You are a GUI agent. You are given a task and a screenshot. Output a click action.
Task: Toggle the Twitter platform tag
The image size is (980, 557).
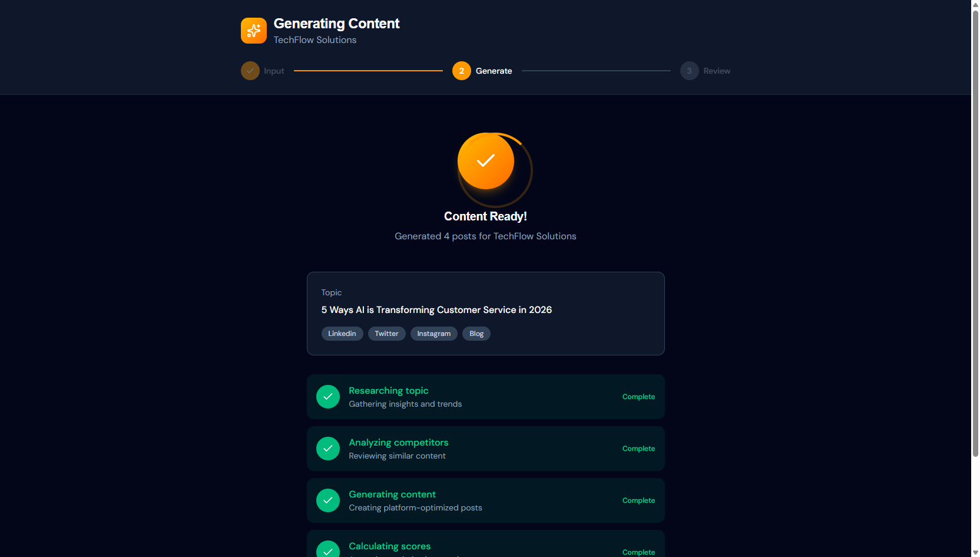[386, 333]
